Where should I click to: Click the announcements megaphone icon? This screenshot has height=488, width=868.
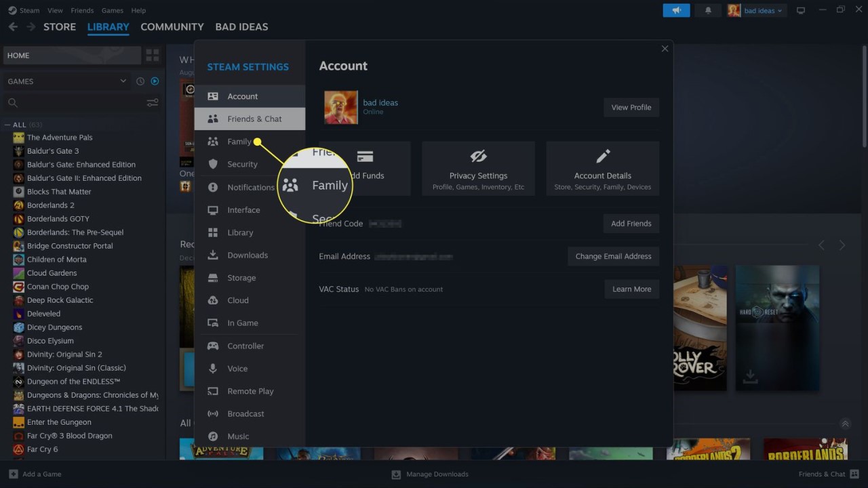click(676, 10)
